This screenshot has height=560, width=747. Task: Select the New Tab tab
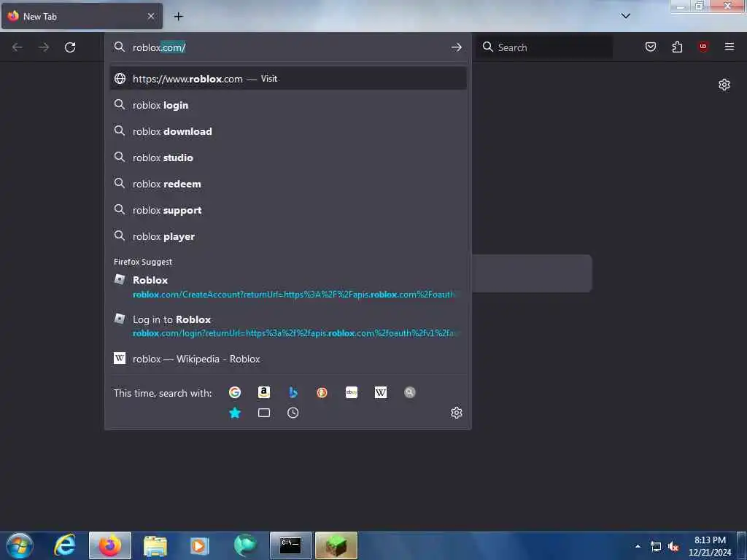coord(82,16)
